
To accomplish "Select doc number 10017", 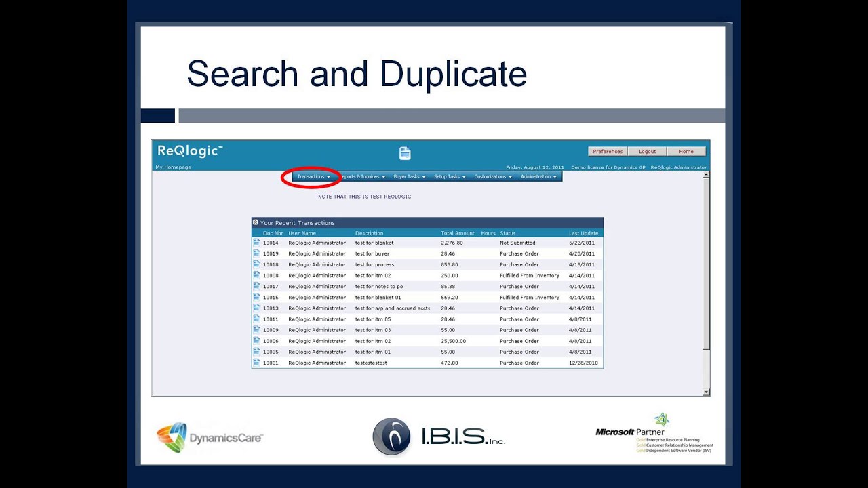I will point(271,286).
